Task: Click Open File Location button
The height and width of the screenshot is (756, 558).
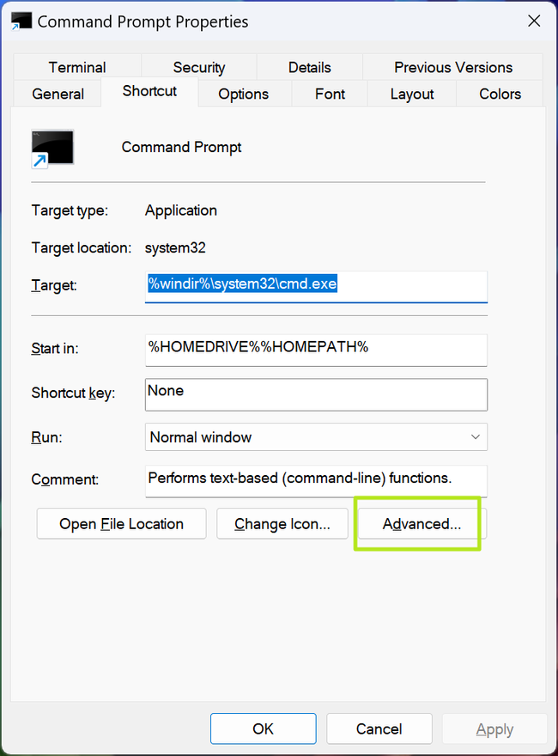Action: 121,523
